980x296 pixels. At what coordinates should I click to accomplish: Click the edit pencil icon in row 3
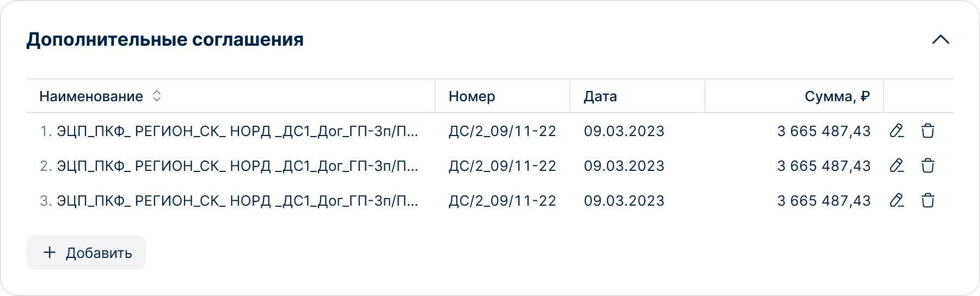896,201
